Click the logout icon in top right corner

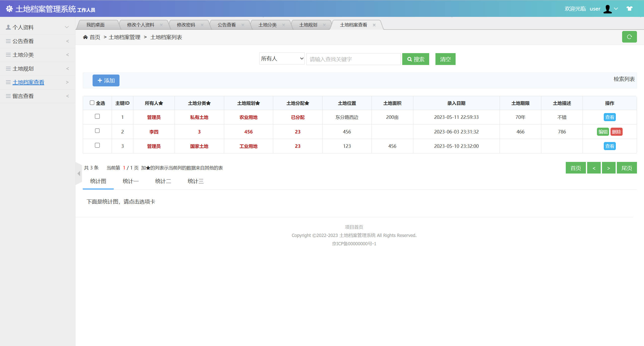[x=630, y=8]
